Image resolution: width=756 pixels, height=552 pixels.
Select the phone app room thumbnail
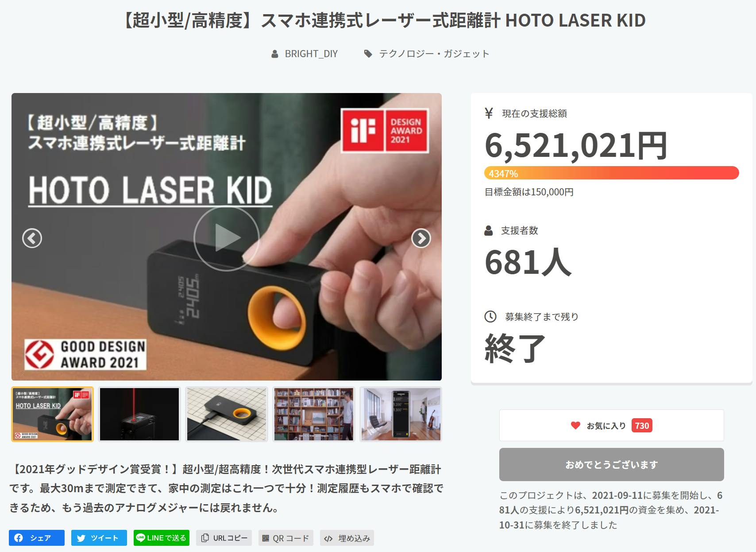coord(401,414)
